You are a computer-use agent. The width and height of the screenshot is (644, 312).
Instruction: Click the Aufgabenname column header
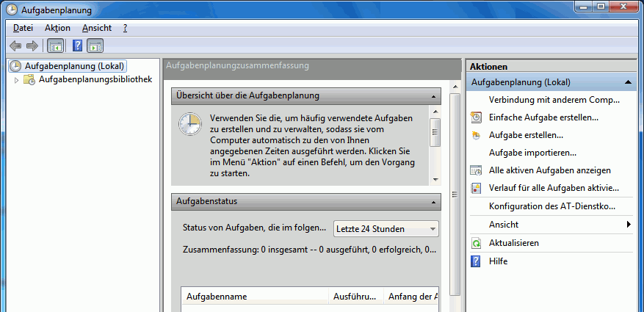point(217,297)
